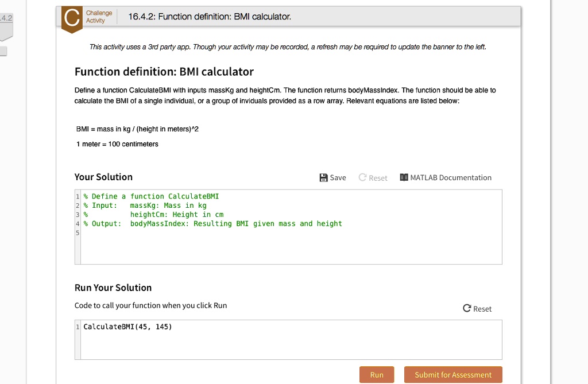Click the 16.4.2 activity title bar
588x384 pixels.
(211, 16)
